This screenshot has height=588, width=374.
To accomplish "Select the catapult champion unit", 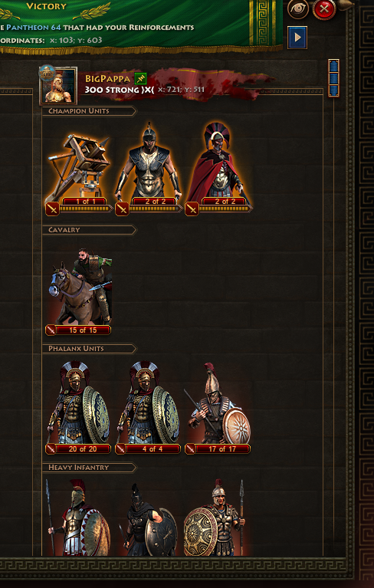I will click(x=79, y=165).
